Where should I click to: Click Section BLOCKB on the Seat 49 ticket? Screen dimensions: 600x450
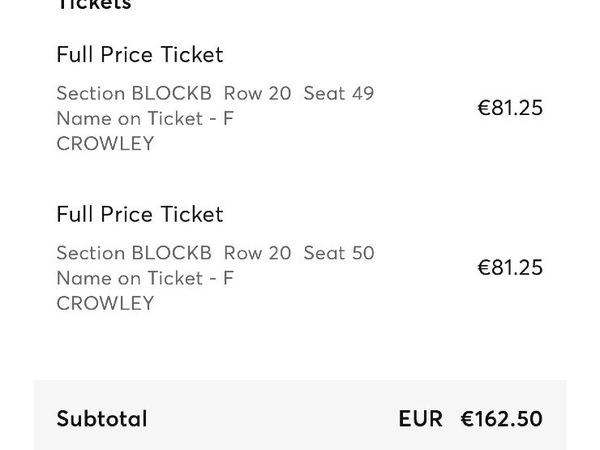click(x=134, y=94)
